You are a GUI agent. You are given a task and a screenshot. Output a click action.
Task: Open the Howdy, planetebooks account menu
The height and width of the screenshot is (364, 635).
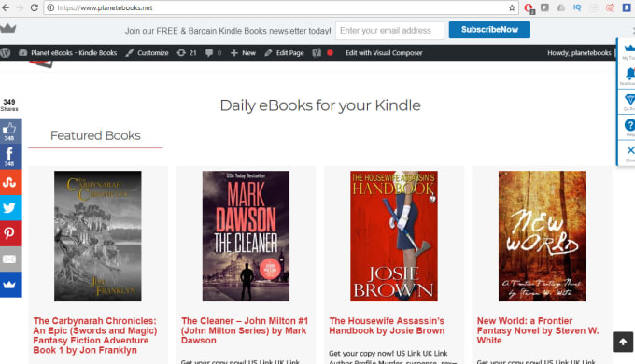coord(579,52)
